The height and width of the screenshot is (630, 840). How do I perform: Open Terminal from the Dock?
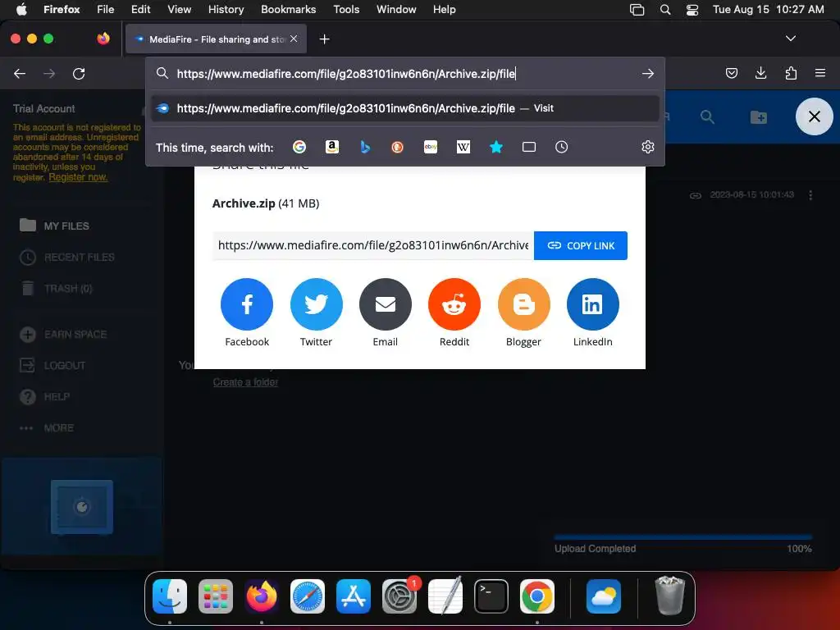coord(491,596)
